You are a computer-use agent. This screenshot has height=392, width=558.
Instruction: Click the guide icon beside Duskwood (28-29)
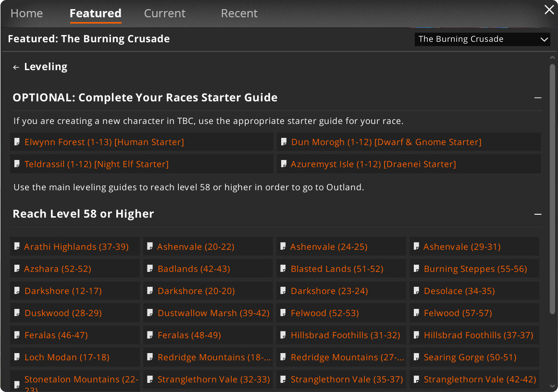17,313
